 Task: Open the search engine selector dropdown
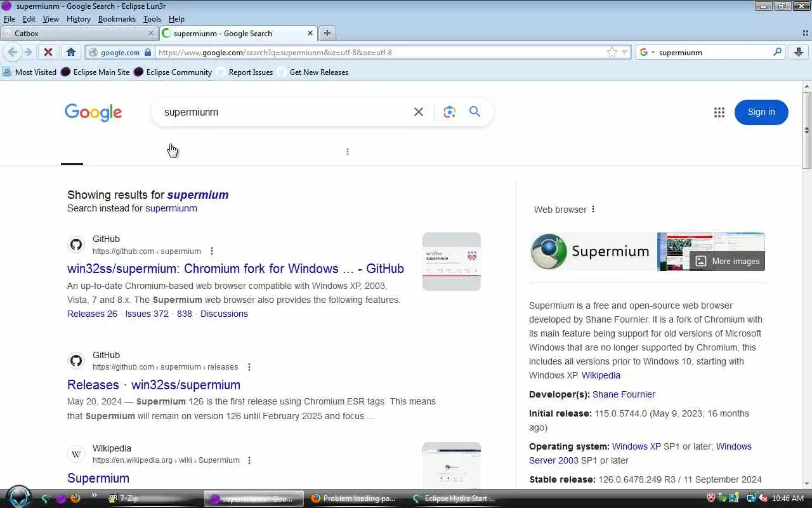(647, 52)
